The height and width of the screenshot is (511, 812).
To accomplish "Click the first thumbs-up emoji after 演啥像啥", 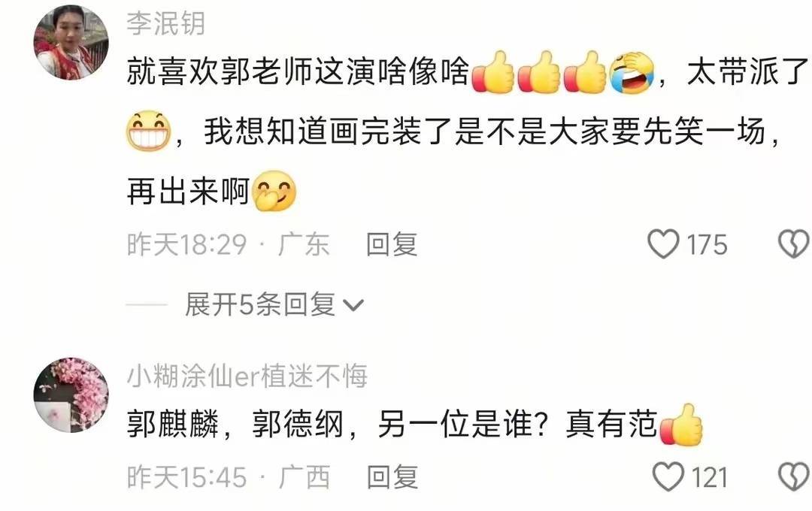I will click(493, 72).
